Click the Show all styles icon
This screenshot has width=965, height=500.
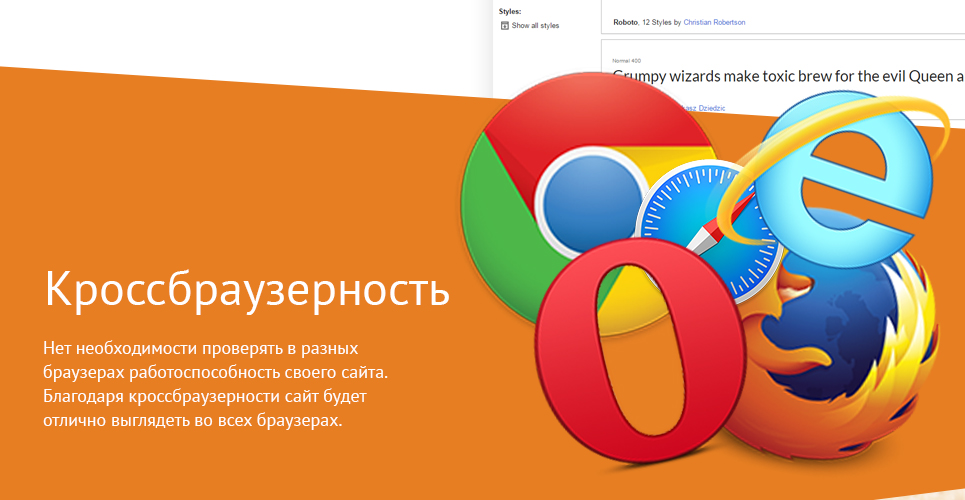(x=505, y=26)
